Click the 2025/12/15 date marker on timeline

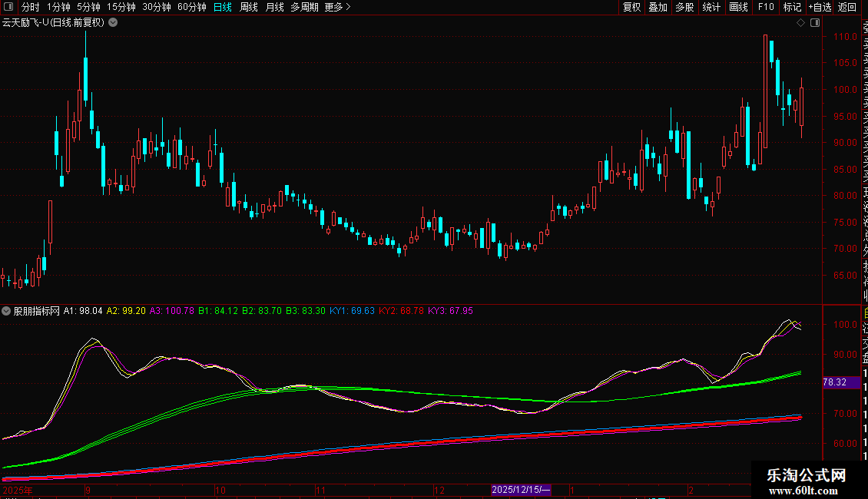pos(521,490)
